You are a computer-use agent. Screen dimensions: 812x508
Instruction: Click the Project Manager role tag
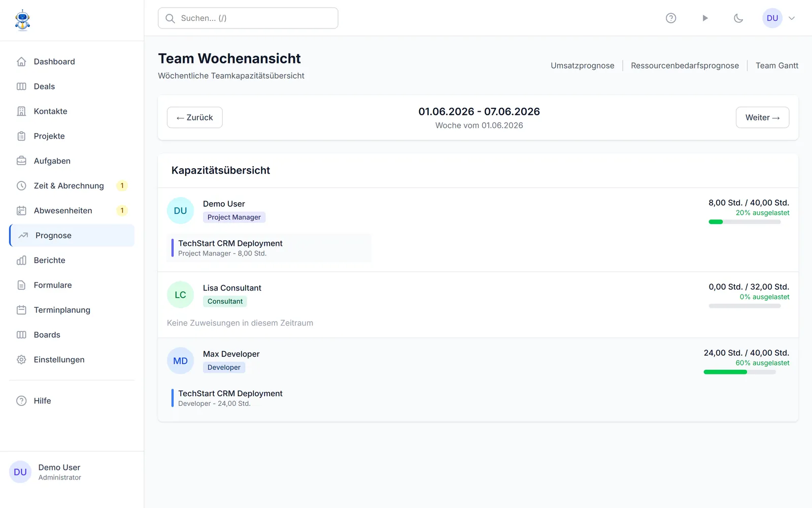234,217
